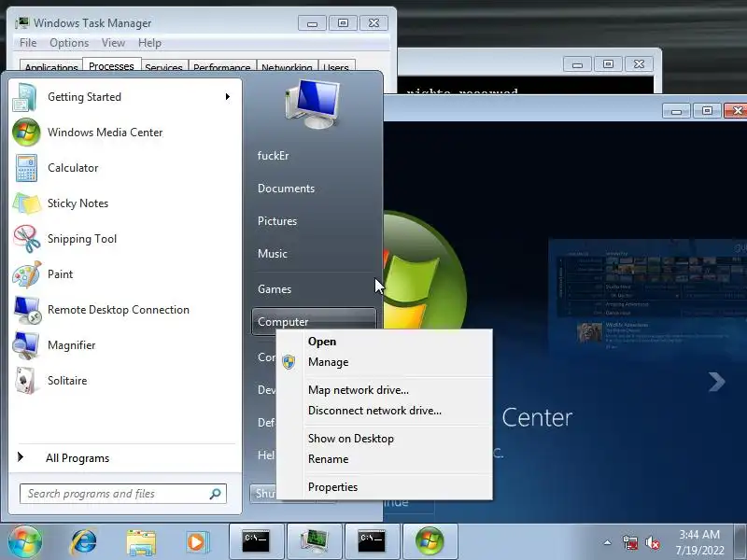Switch to the second Command Prompt taskbar button
This screenshot has width=747, height=560.
[x=373, y=541]
